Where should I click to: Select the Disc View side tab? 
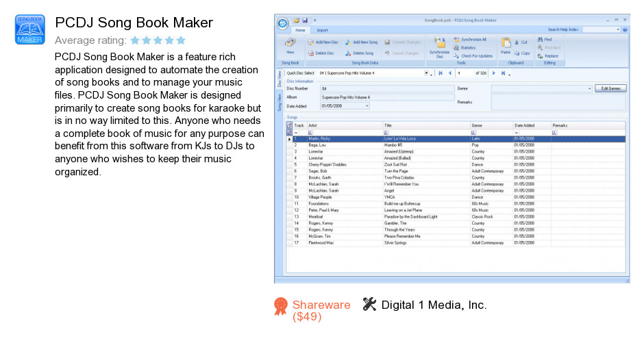click(x=280, y=79)
